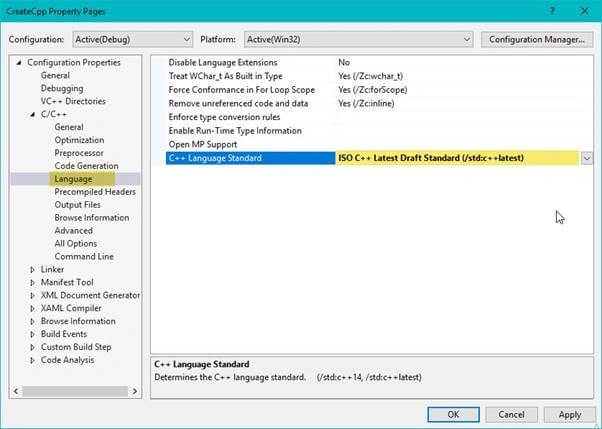Select Enforce type conversion rules property
The image size is (602, 429).
click(224, 117)
